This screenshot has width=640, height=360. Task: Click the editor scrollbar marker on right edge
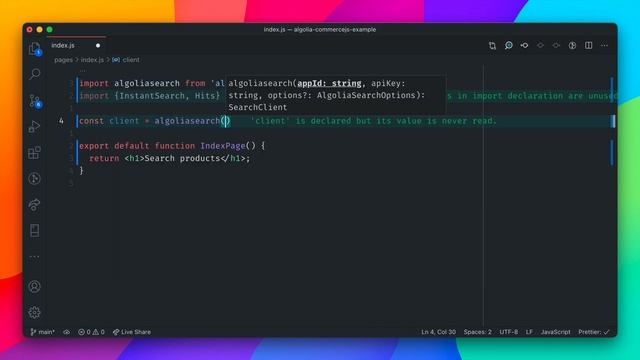[x=613, y=121]
